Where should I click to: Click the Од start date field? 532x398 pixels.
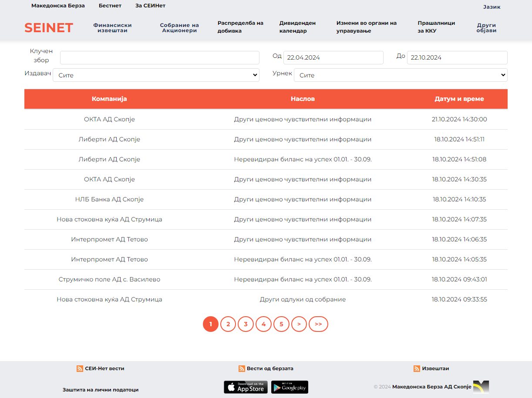(x=333, y=57)
